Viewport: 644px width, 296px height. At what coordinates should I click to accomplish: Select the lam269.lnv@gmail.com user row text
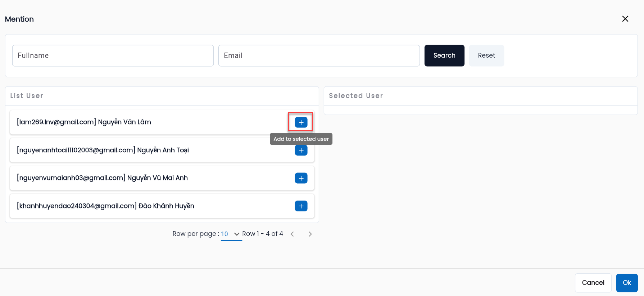[x=84, y=122]
